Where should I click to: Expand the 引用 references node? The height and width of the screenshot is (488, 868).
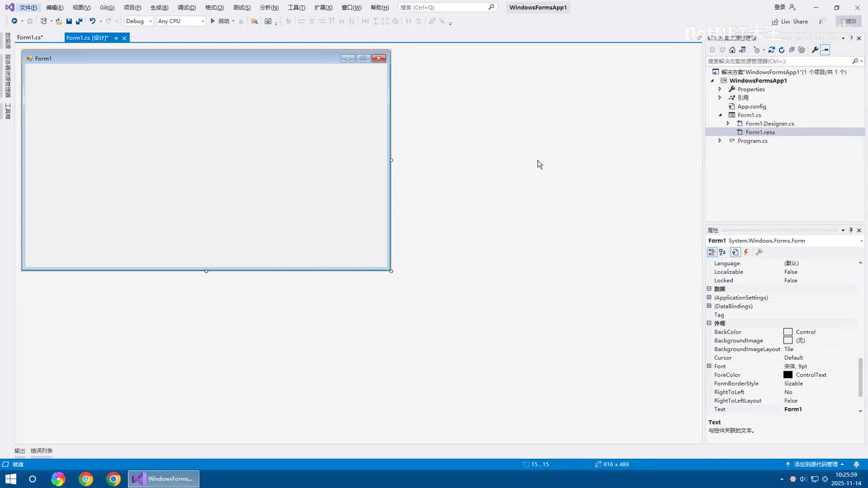(x=720, y=98)
